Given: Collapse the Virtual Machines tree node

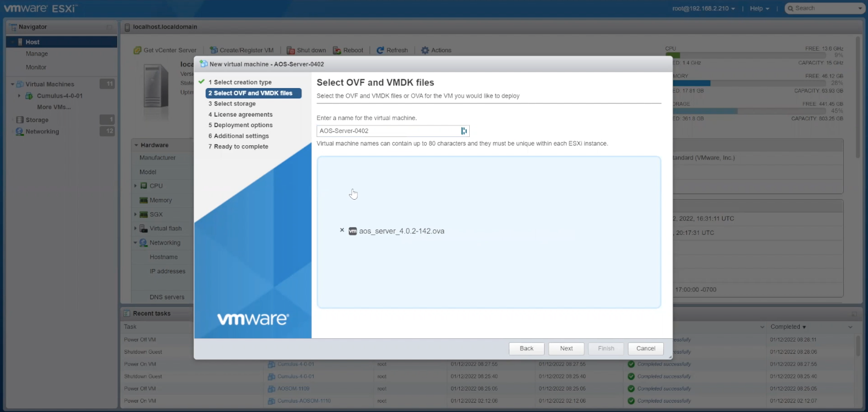Looking at the screenshot, I should [x=13, y=84].
